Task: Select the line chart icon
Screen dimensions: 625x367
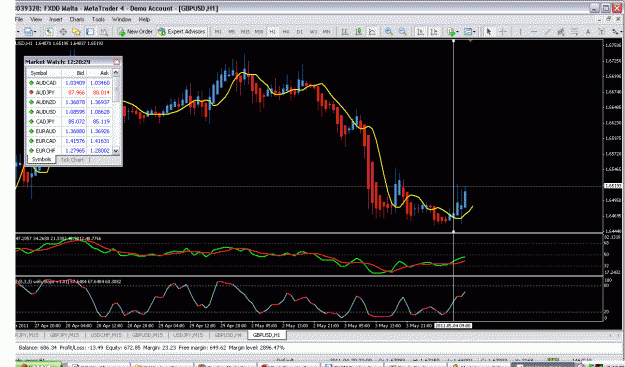Action: [372, 31]
